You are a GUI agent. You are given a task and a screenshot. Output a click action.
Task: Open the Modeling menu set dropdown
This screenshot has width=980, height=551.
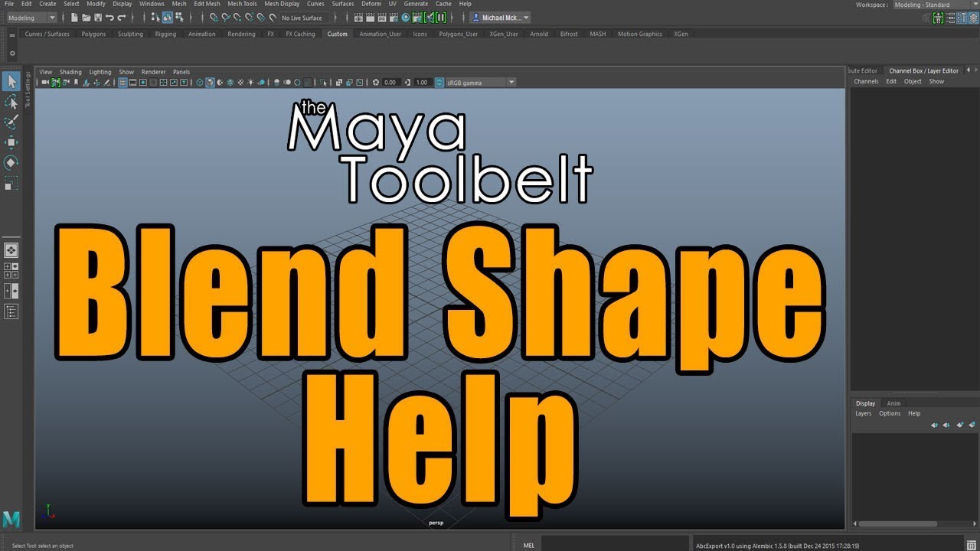point(31,17)
